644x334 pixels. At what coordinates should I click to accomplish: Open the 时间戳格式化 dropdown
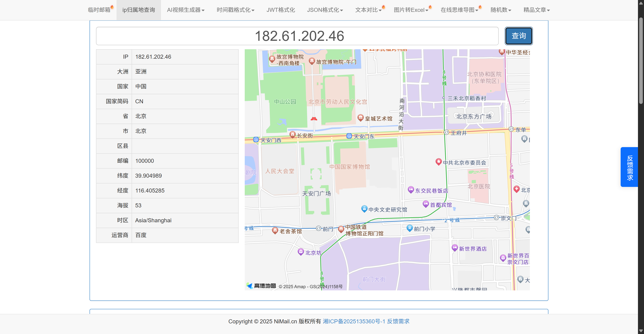[x=235, y=10]
